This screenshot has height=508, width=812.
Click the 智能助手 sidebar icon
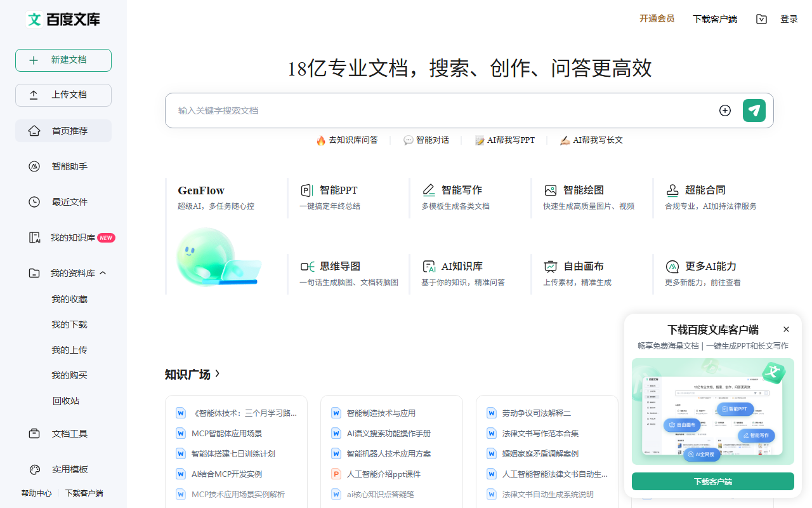(34, 166)
